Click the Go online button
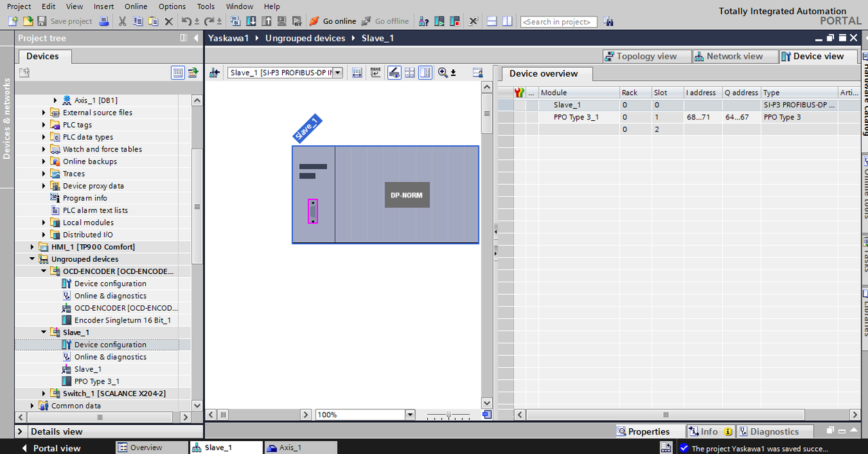The height and width of the screenshot is (454, 868). [333, 21]
